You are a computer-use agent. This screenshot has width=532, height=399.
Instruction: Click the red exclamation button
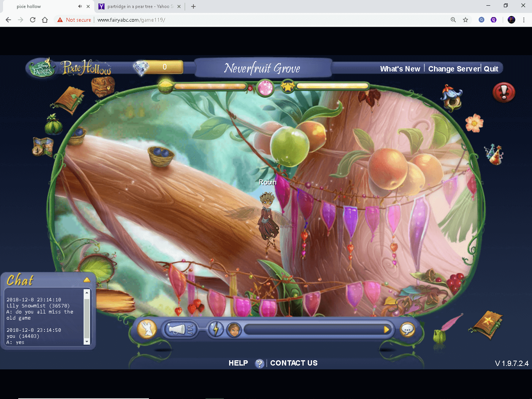tap(503, 92)
